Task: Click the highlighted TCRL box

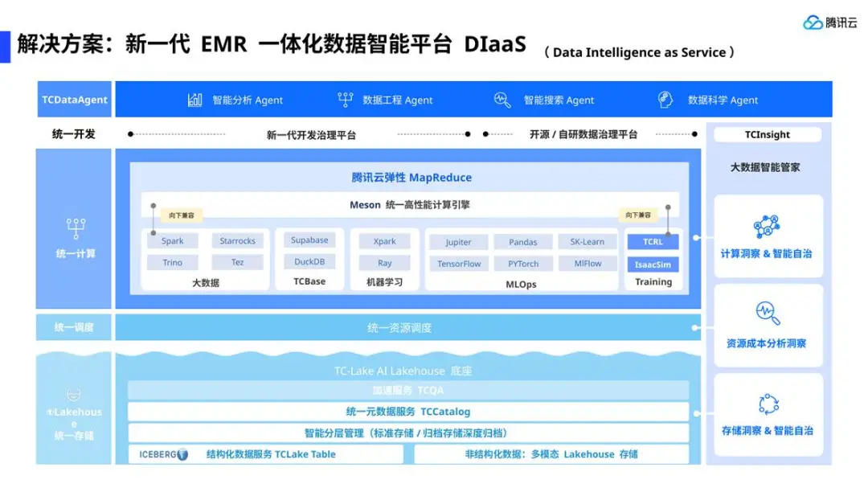Action: click(653, 241)
